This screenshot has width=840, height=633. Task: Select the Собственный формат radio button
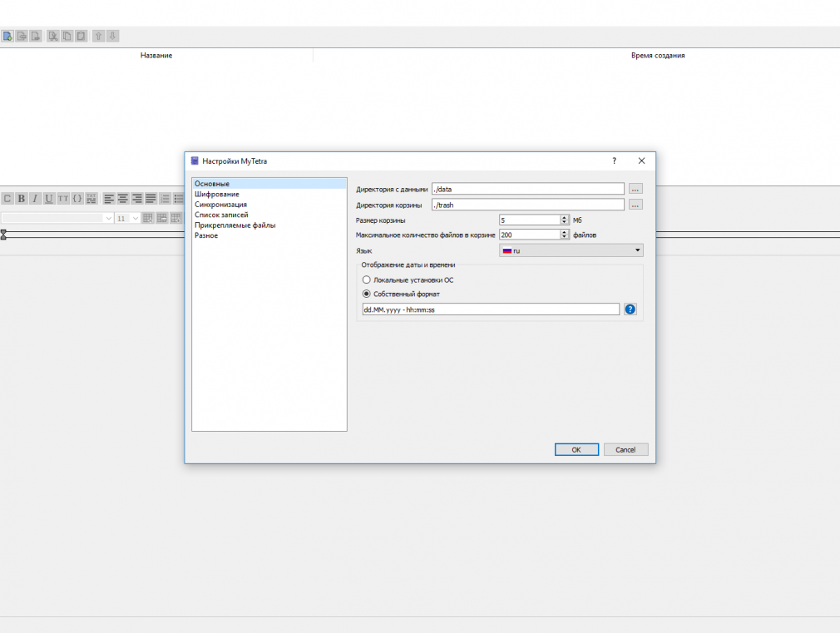[x=367, y=294]
